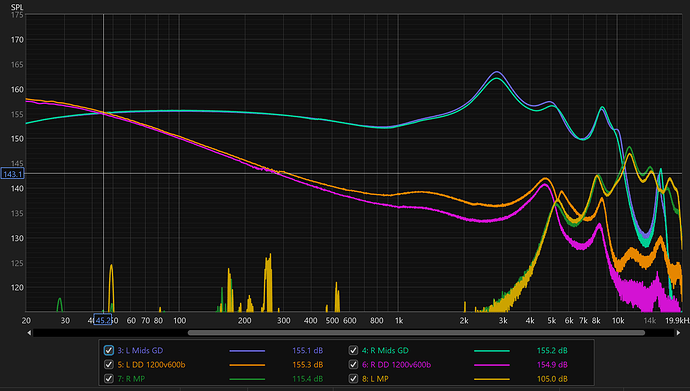Screen dimensions: 690x391
Task: Toggle the 6: R DD 1200v600b checkbox
Action: tap(353, 365)
